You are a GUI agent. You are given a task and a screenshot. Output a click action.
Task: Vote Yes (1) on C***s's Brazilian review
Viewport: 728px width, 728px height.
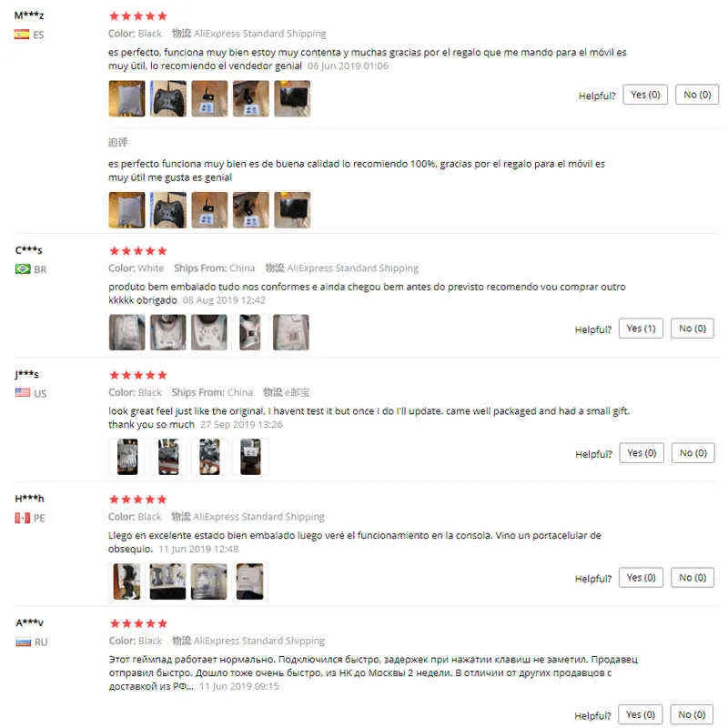tap(641, 329)
